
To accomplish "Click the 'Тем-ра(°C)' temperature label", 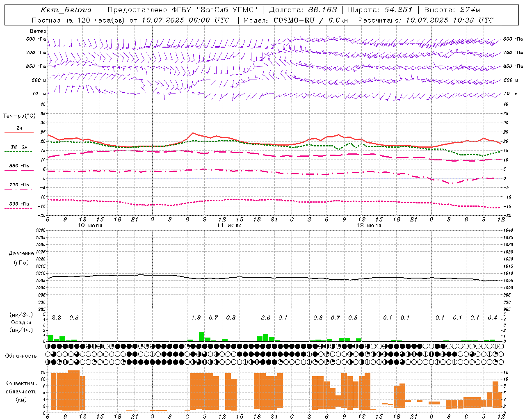I will click(19, 116).
